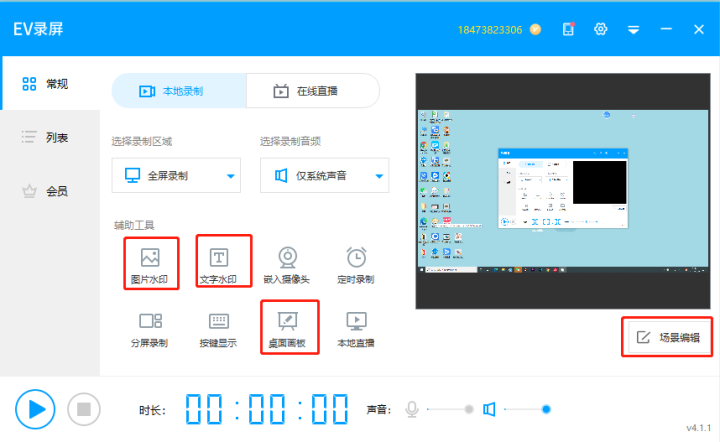Click account number 18473823306
This screenshot has height=442, width=720.
click(490, 30)
